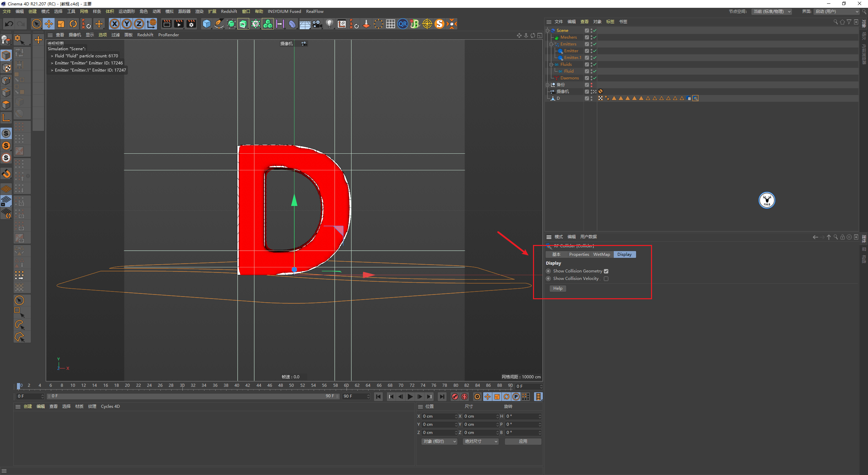868x475 pixels.
Task: Open the 对象 (相对) coordinate dropdown
Action: point(439,441)
